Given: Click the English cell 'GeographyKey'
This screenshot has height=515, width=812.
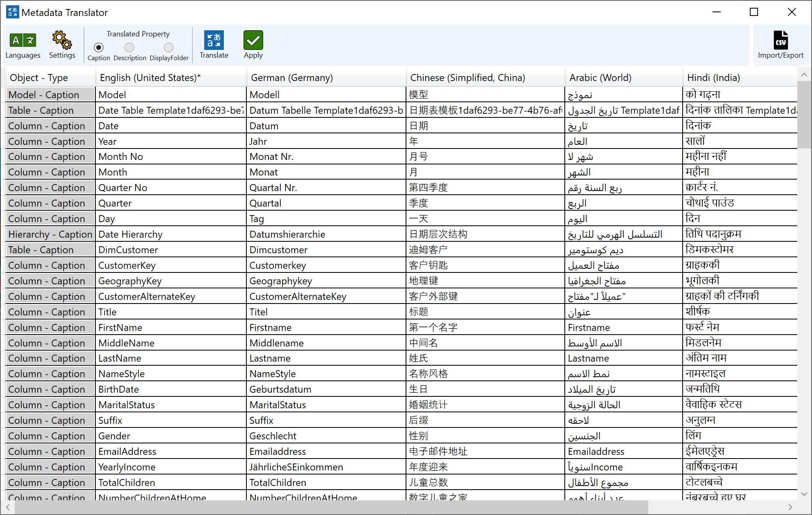Looking at the screenshot, I should [x=171, y=281].
